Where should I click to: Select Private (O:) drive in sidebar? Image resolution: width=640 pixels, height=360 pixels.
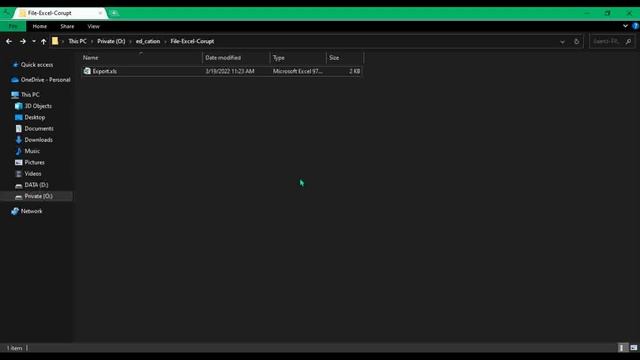pyautogui.click(x=37, y=196)
